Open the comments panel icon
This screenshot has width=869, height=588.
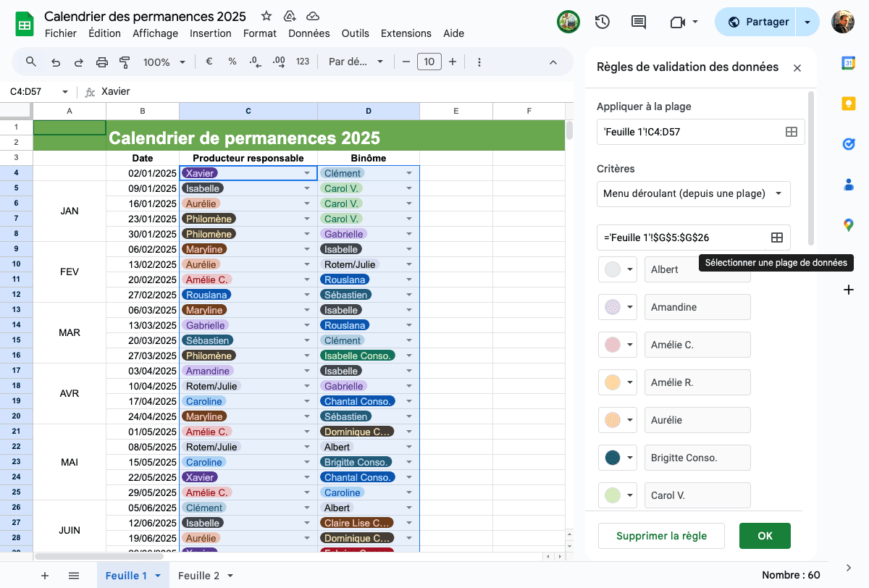click(639, 22)
